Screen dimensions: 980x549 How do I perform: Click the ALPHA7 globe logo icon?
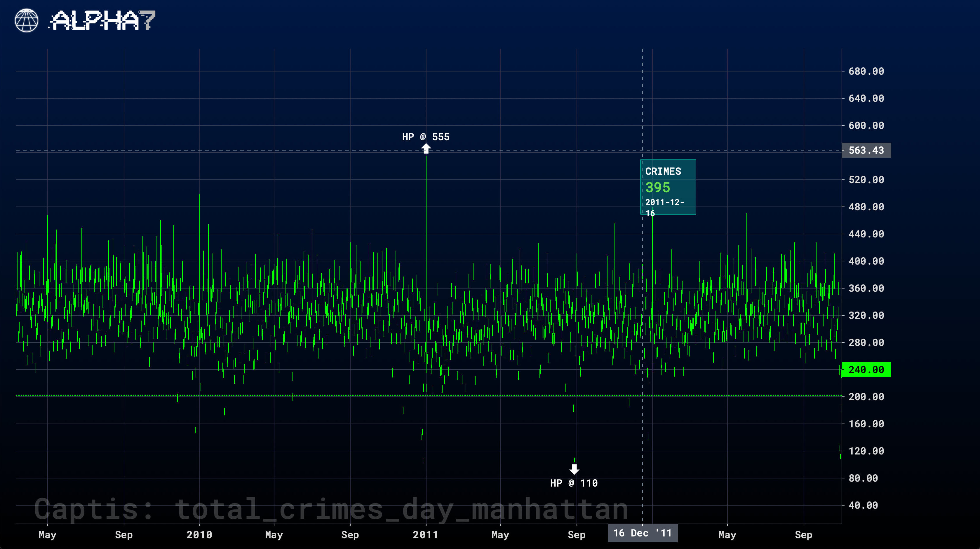coord(27,20)
